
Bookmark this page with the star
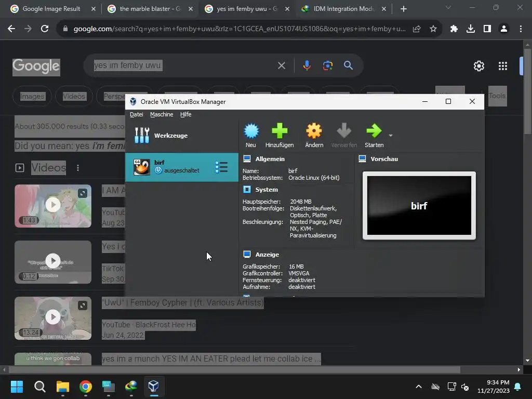click(433, 29)
